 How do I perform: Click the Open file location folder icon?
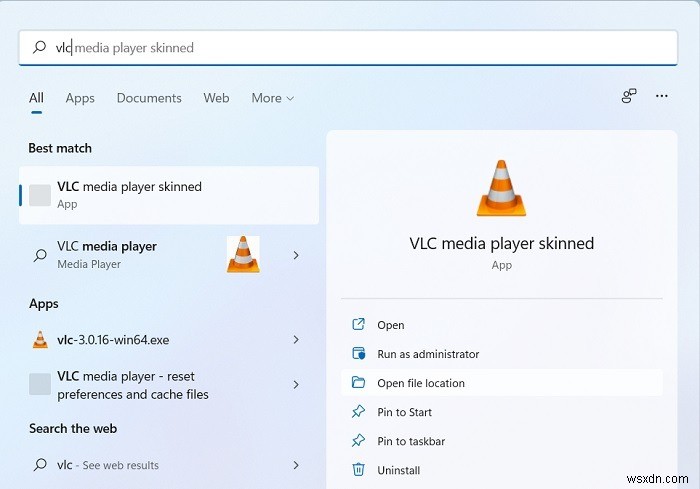click(x=358, y=382)
